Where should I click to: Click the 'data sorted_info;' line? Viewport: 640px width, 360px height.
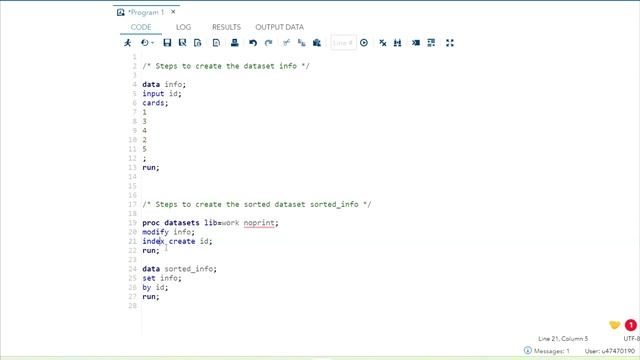(180, 269)
